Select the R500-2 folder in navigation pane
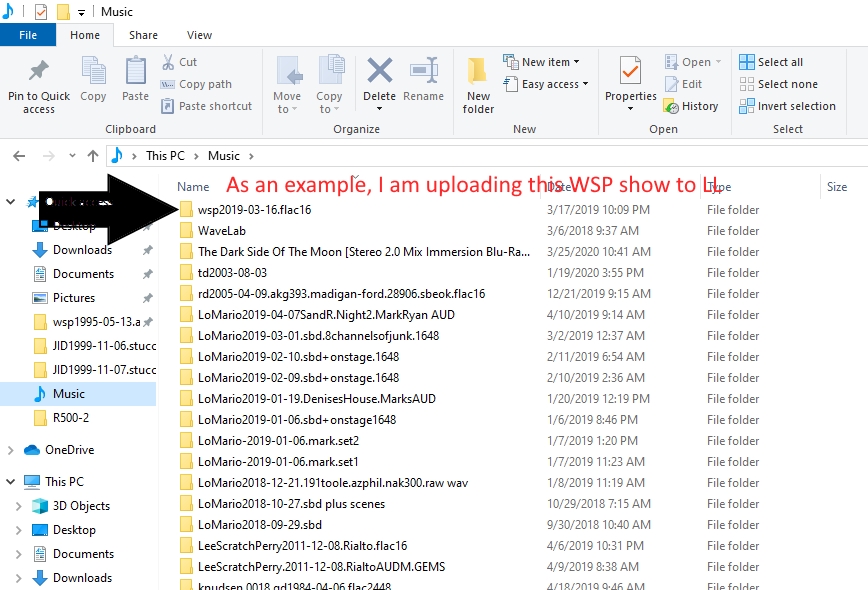 (71, 418)
